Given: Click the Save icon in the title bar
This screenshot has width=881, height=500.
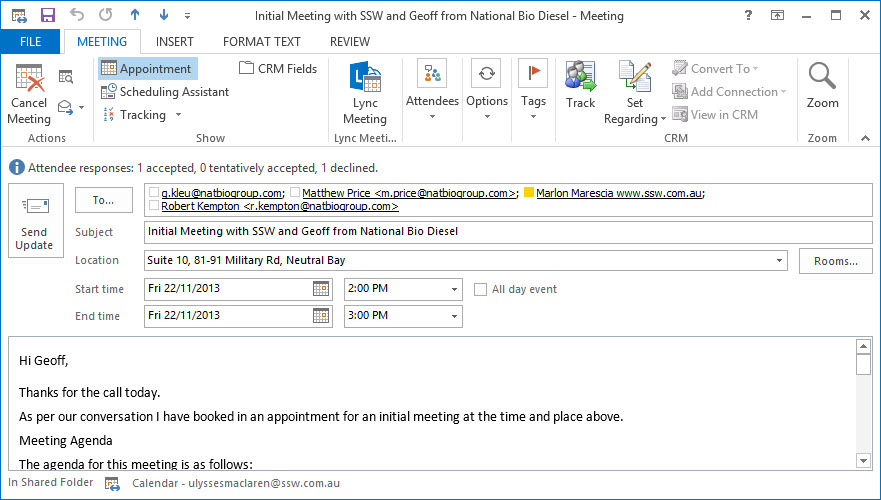Looking at the screenshot, I should 47,15.
